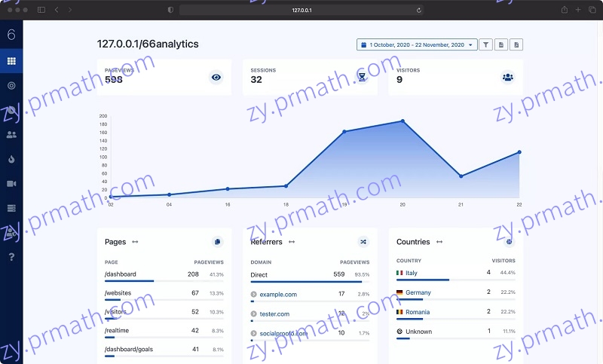Select the Direct referrer row
This screenshot has width=603, height=364.
tap(310, 277)
